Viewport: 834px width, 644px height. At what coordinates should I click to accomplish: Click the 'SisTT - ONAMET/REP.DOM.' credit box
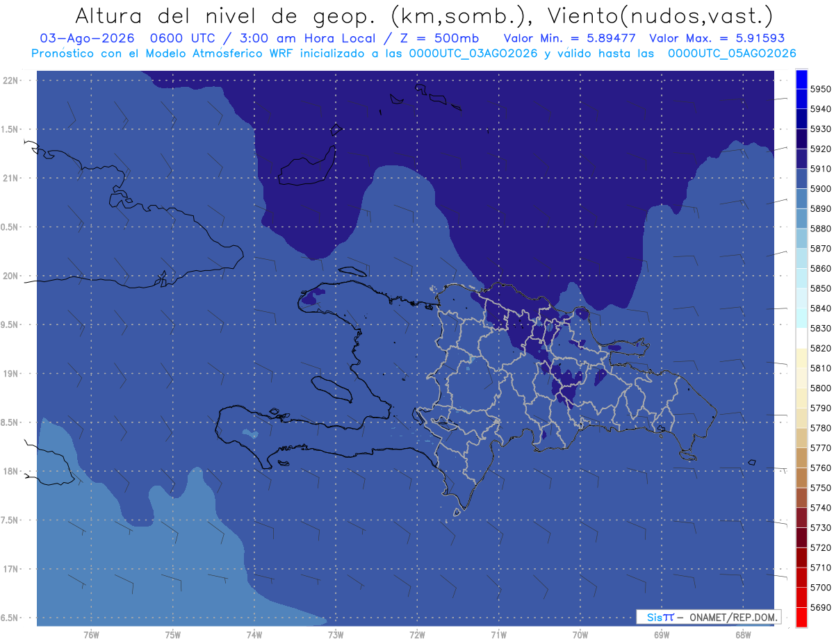pyautogui.click(x=709, y=617)
